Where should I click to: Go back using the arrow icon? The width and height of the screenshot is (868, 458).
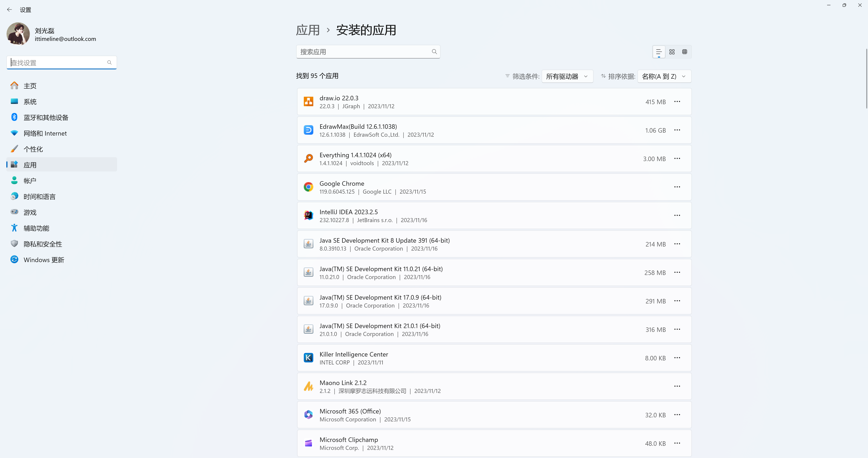(x=9, y=10)
